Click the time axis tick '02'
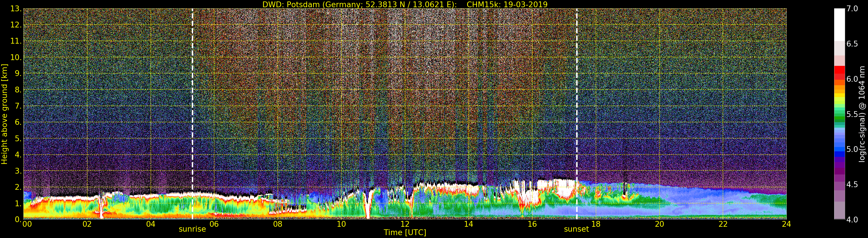This screenshot has height=238, width=868. [x=87, y=224]
